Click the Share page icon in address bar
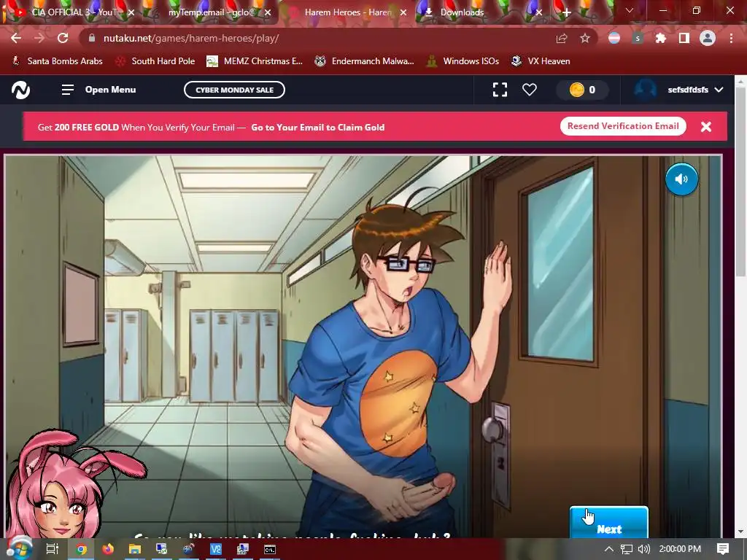 [x=562, y=38]
